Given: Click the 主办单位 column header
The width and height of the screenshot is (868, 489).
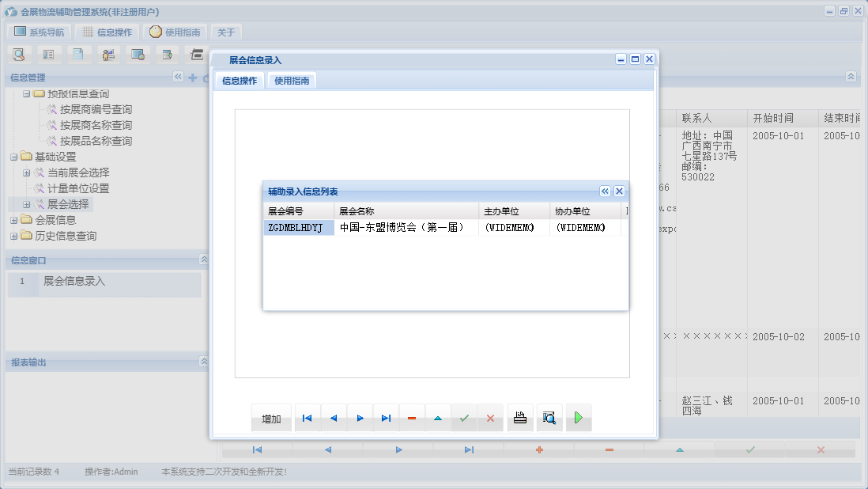Looking at the screenshot, I should 514,211.
